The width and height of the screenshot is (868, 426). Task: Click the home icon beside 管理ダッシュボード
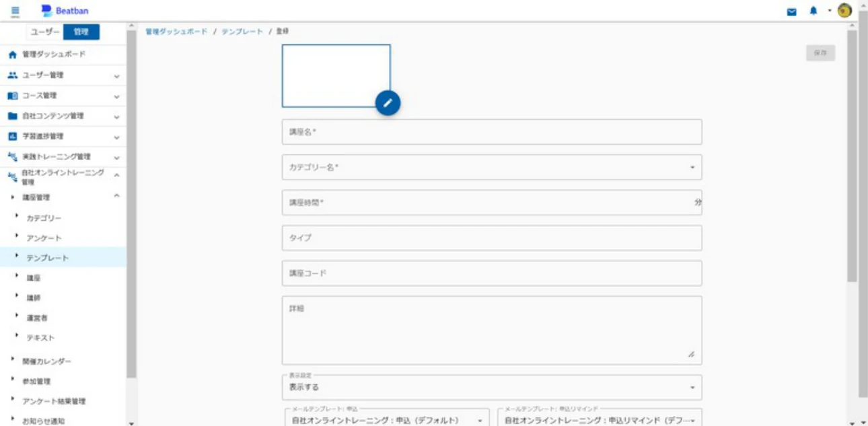pos(11,55)
